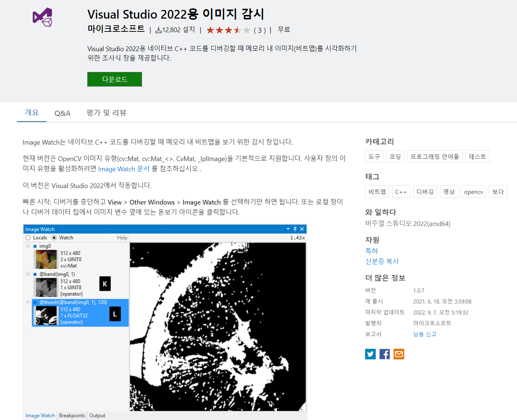Switch to the Q&A tab
The image size is (517, 420).
click(62, 113)
